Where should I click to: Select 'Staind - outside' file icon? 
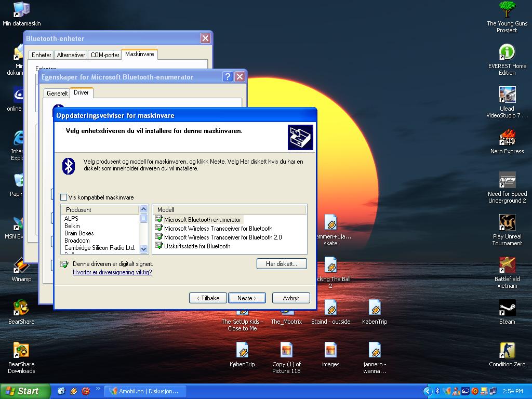click(331, 312)
